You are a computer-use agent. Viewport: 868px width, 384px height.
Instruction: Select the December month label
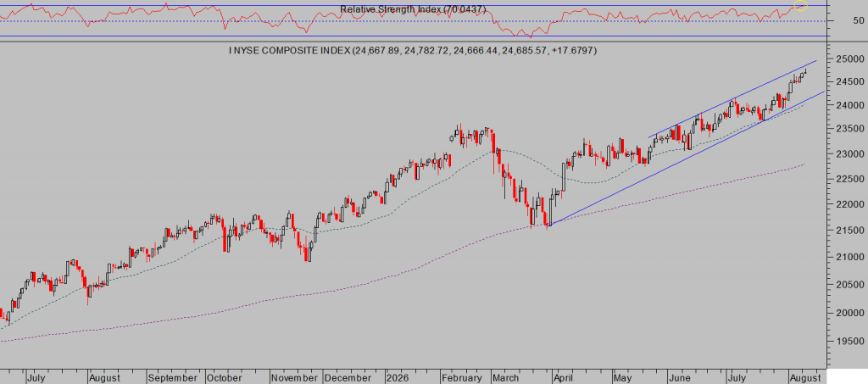coord(347,378)
